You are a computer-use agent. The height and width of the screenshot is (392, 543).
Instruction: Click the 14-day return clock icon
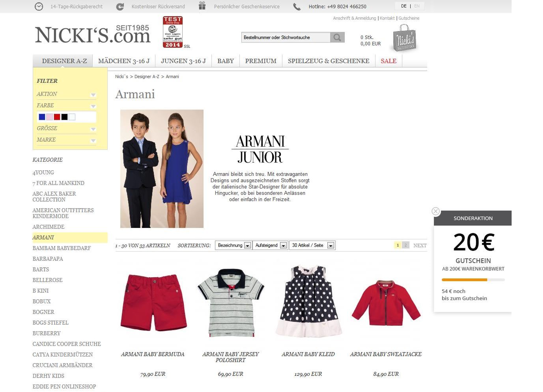click(x=39, y=6)
